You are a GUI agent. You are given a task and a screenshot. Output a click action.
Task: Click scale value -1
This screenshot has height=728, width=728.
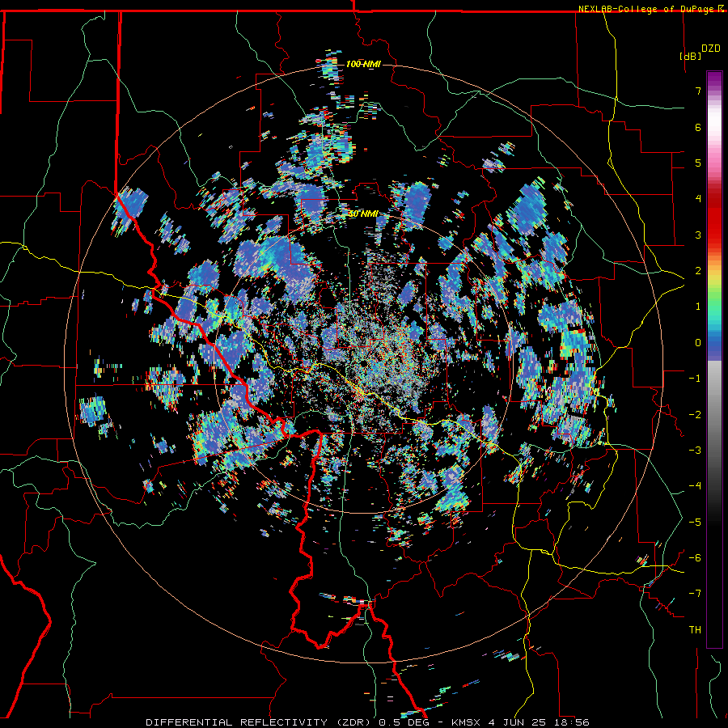(695, 379)
